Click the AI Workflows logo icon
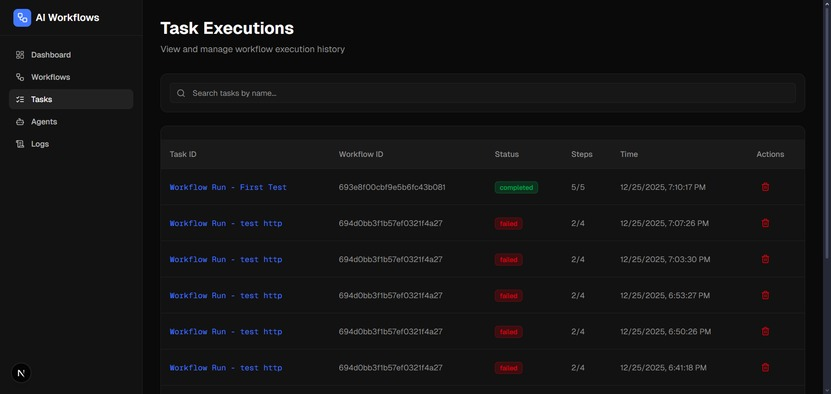 click(x=22, y=17)
